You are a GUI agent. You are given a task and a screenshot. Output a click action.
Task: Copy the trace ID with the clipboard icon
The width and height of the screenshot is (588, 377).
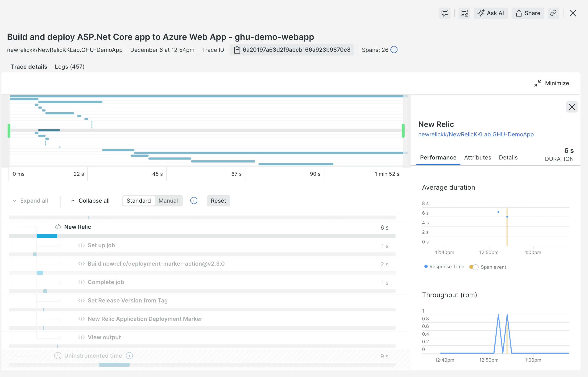click(237, 50)
